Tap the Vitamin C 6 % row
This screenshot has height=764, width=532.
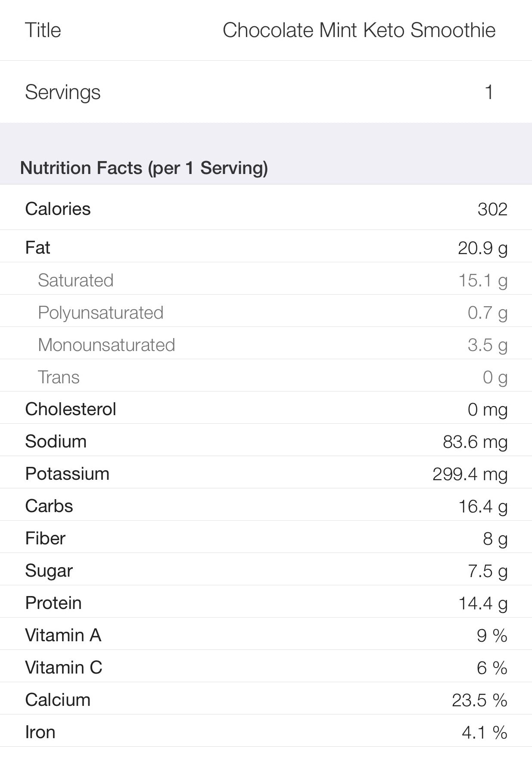[x=266, y=666]
